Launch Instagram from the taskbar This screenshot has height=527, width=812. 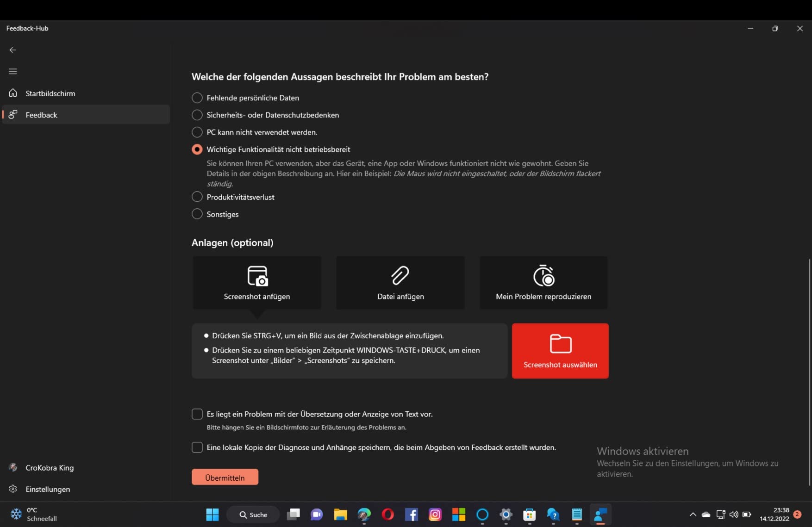tap(435, 515)
